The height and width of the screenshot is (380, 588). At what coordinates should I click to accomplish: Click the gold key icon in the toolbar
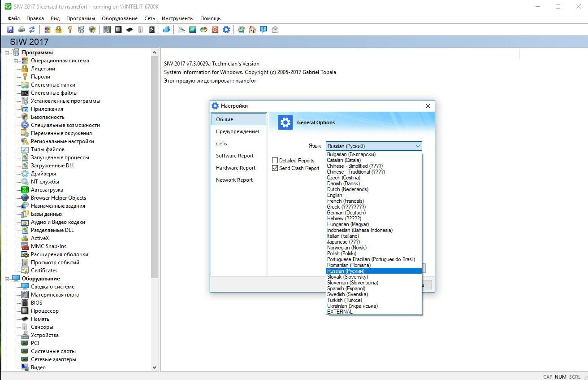[69, 30]
